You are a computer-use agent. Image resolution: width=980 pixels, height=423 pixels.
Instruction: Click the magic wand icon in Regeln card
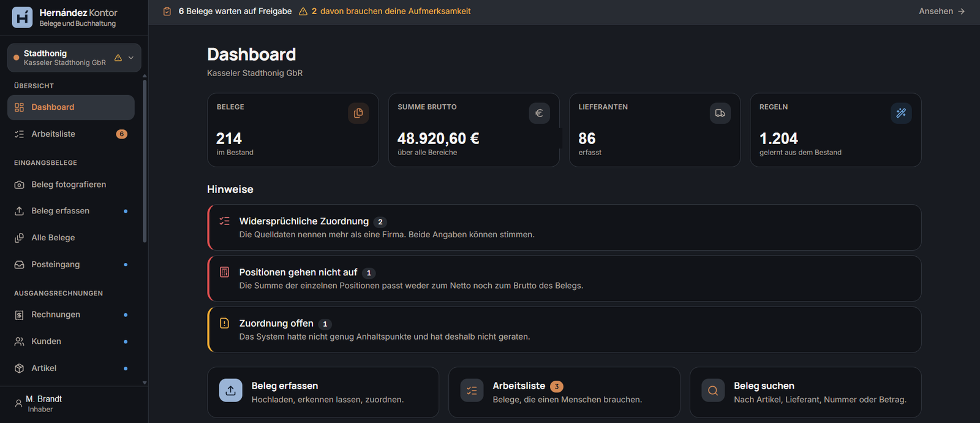[x=901, y=113]
